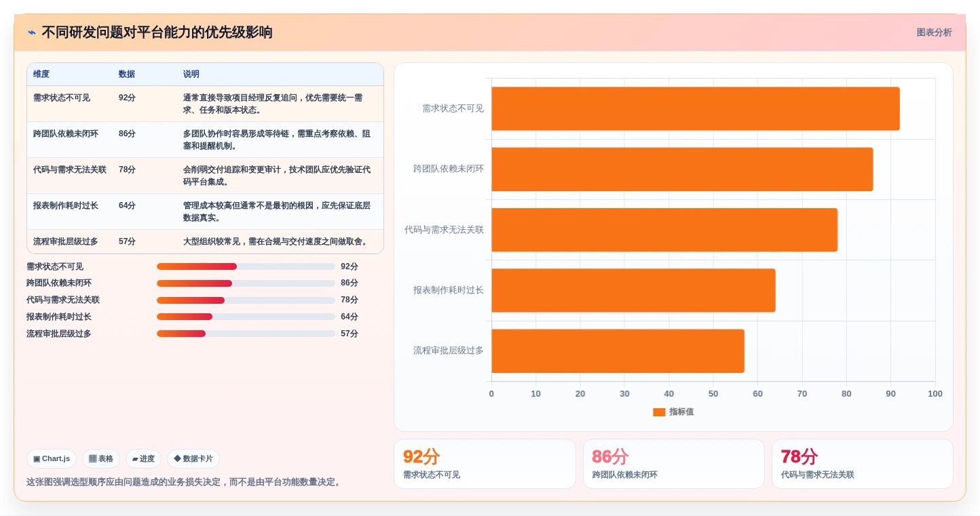Click the chart bar for 流程审批层级过多
This screenshot has height=516, width=980.
click(618, 351)
